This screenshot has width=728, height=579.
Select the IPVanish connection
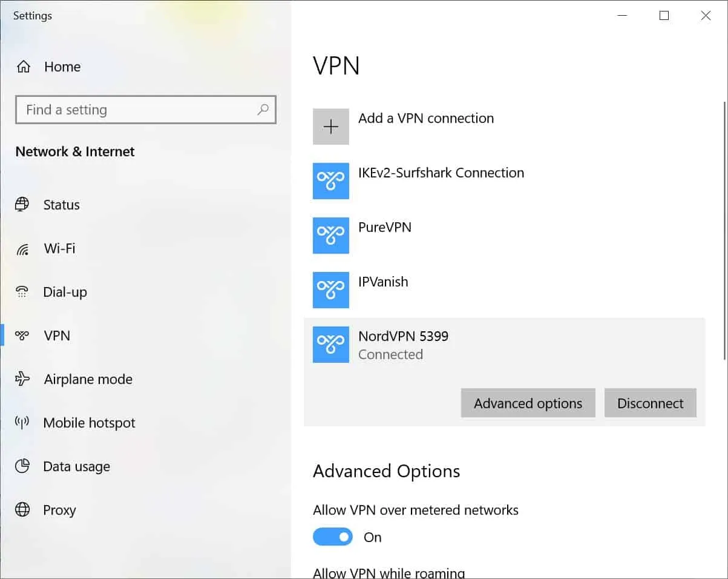click(383, 290)
